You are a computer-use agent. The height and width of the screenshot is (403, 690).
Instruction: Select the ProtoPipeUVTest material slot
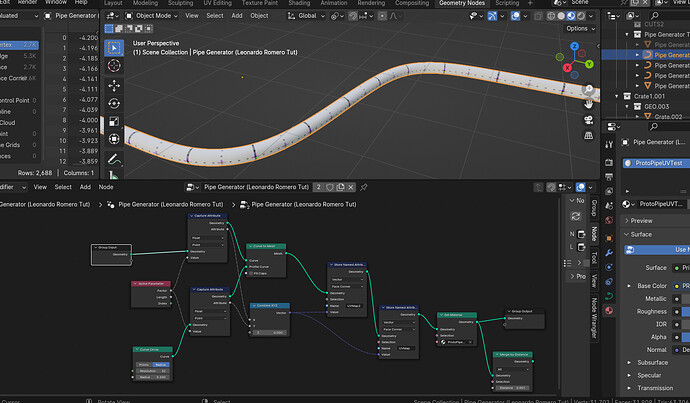pyautogui.click(x=656, y=163)
